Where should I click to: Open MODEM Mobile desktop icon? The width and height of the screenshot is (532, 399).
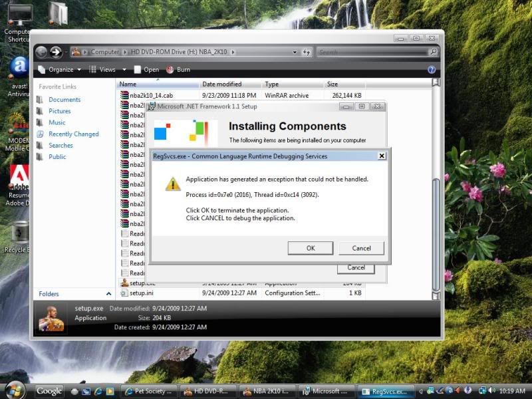click(x=18, y=133)
